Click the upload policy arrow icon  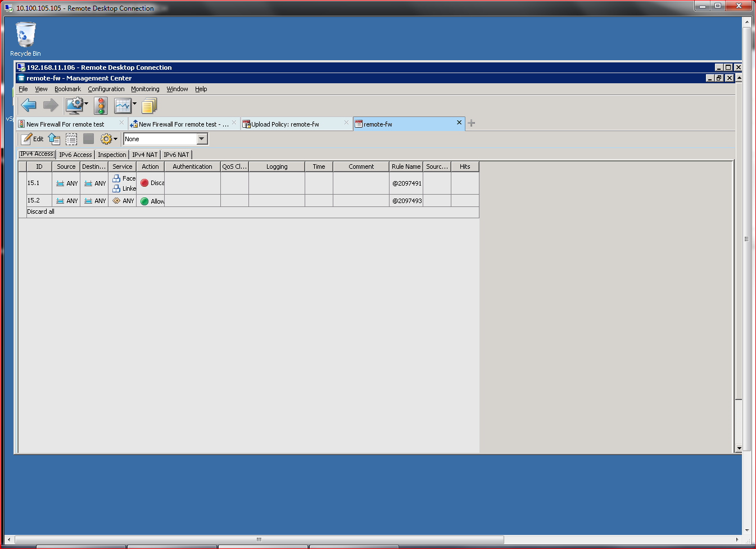[54, 139]
